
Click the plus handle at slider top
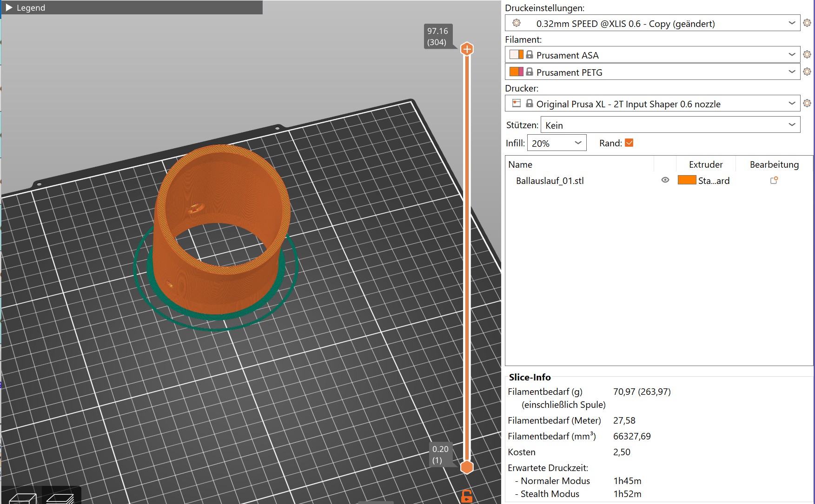(x=467, y=49)
